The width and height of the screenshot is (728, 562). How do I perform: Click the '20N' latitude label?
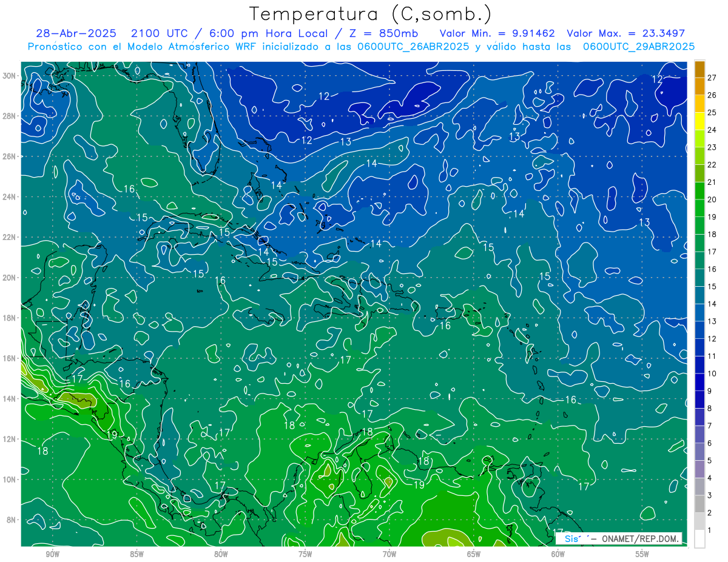[x=10, y=278]
